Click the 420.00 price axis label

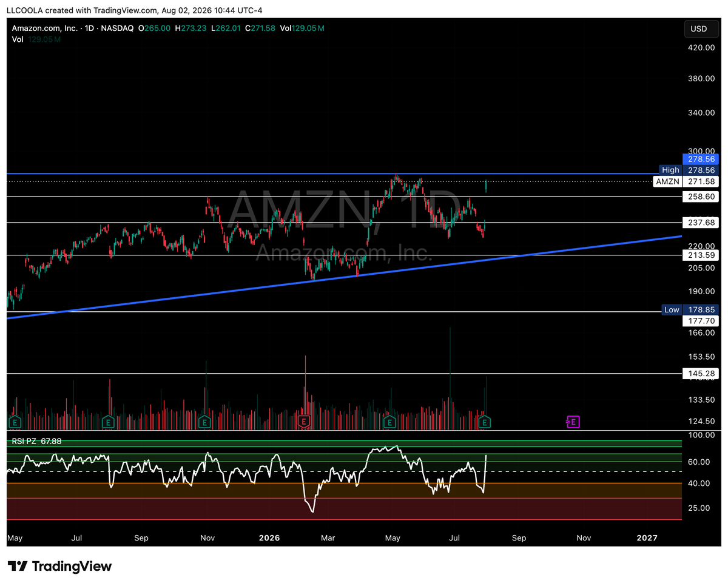701,47
